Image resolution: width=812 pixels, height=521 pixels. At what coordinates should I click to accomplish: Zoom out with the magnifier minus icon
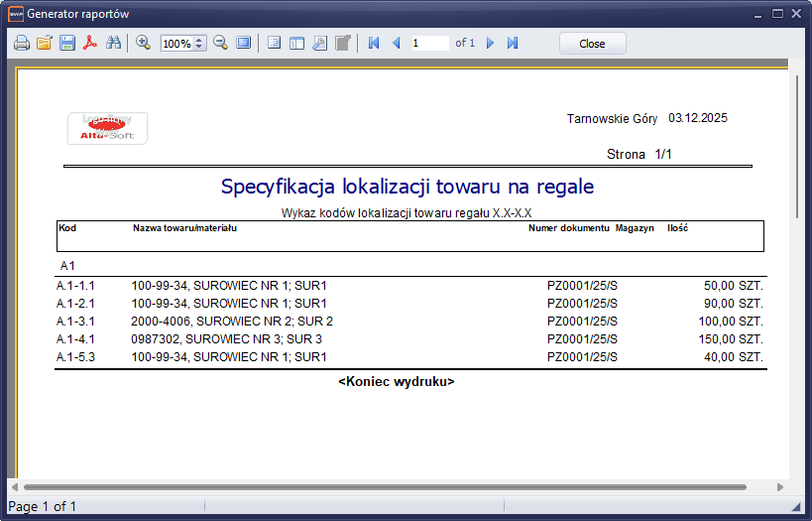point(220,44)
